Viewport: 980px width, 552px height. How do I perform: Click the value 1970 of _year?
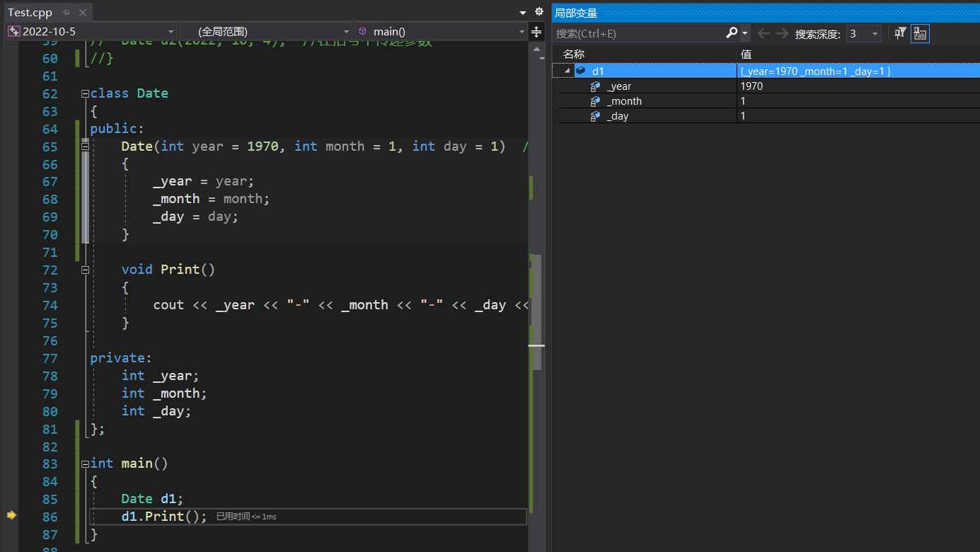(x=751, y=86)
